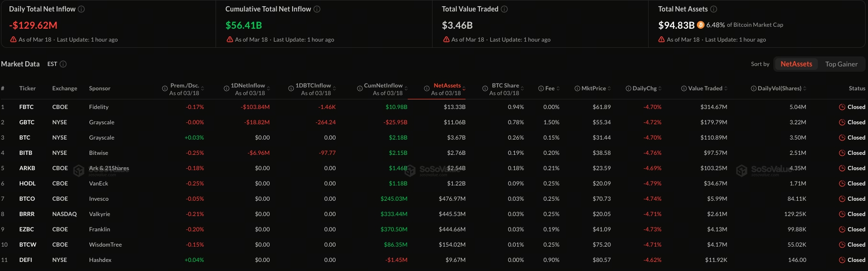Click info icon before DailyVol(Shares) header
868x271 pixels.
tap(754, 88)
